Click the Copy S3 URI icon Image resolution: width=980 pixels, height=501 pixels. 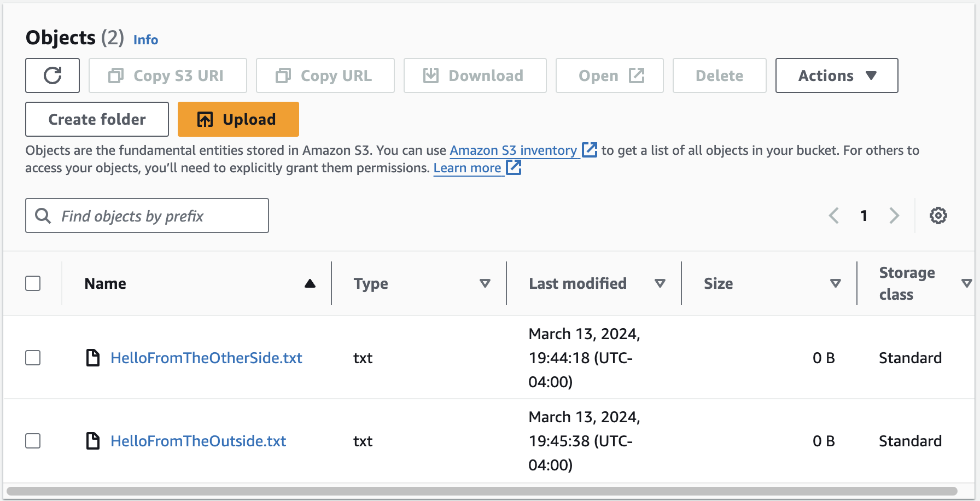pos(115,75)
